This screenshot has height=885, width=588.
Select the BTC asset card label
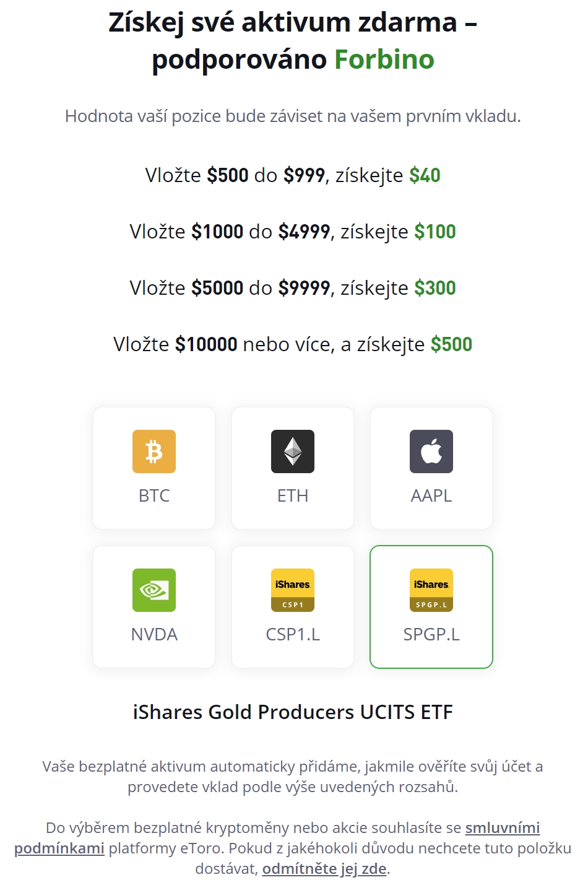click(x=154, y=496)
